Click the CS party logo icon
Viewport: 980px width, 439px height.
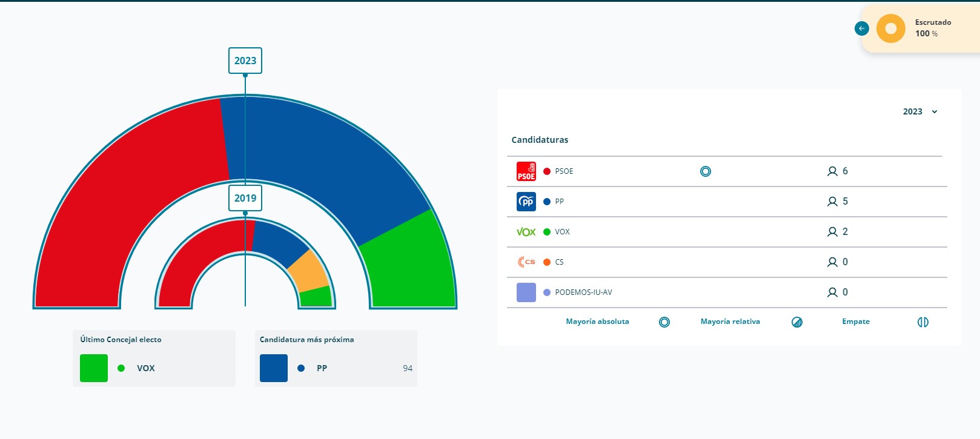[x=526, y=262]
